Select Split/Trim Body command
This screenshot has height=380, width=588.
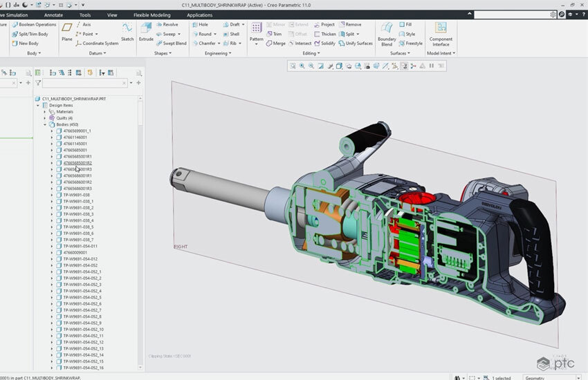pyautogui.click(x=30, y=34)
